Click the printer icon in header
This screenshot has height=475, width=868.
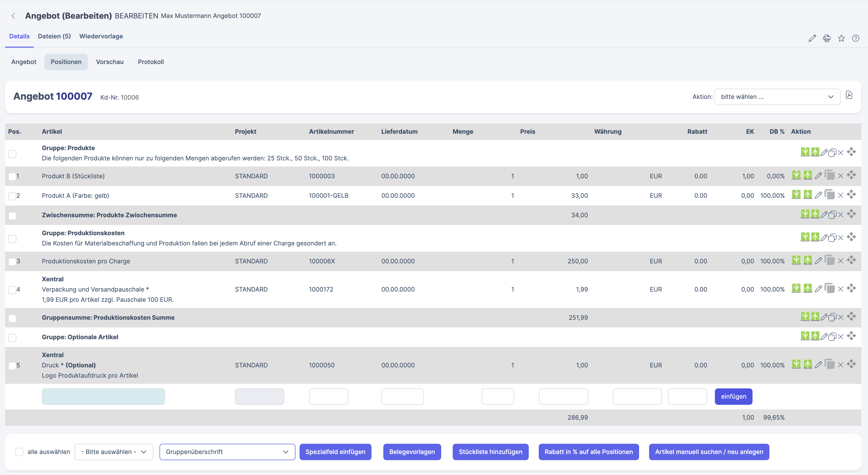click(x=827, y=38)
